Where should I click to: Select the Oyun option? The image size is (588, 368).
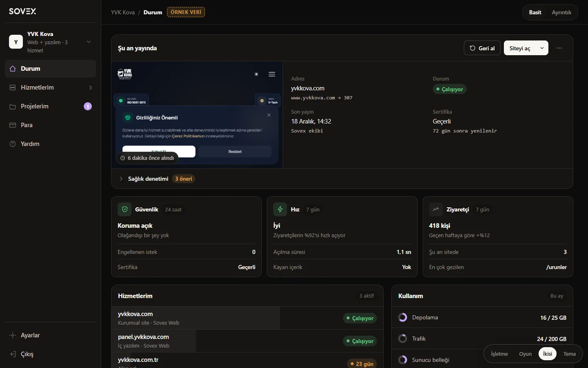[526, 354]
